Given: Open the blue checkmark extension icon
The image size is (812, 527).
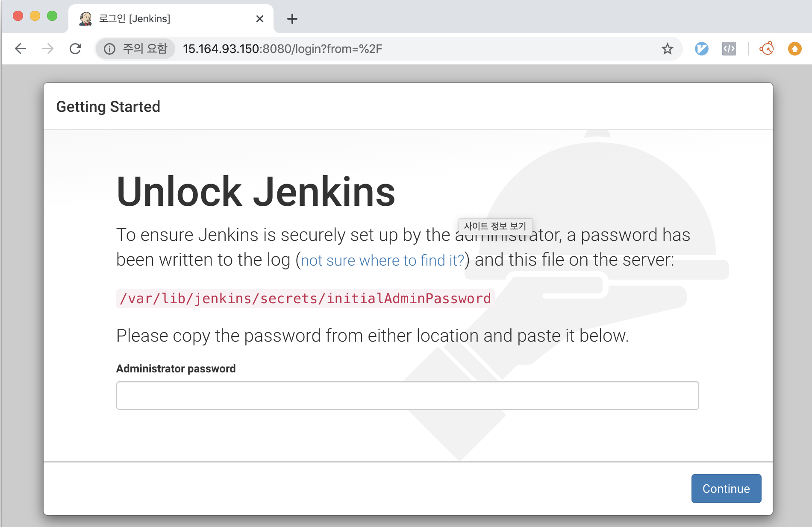Looking at the screenshot, I should click(701, 49).
